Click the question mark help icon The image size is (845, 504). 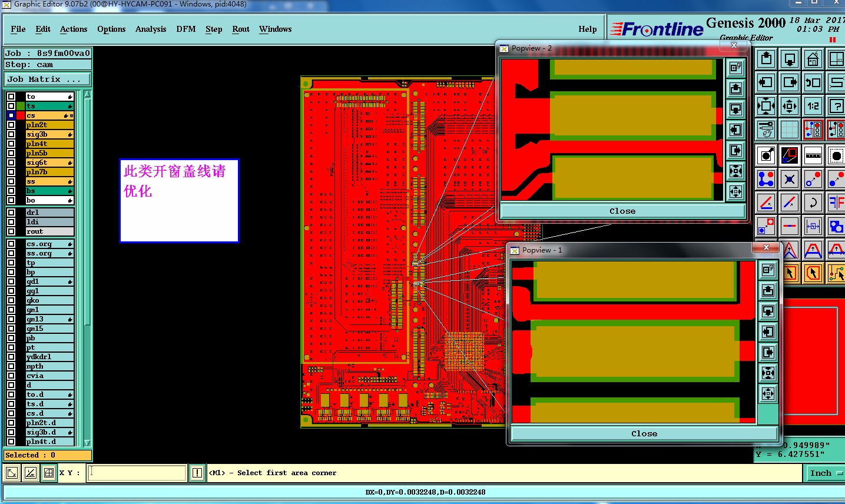coord(836,106)
